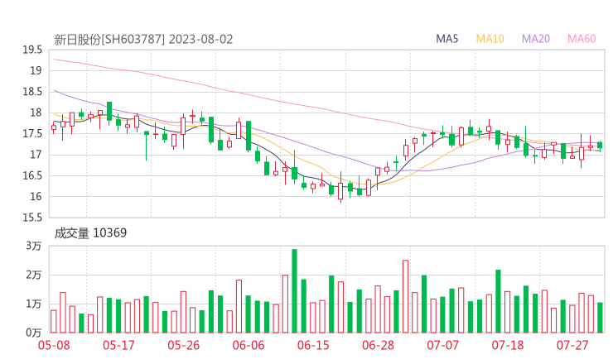Click the 17.5 price axis label
The width and height of the screenshot is (613, 364).
click(32, 133)
